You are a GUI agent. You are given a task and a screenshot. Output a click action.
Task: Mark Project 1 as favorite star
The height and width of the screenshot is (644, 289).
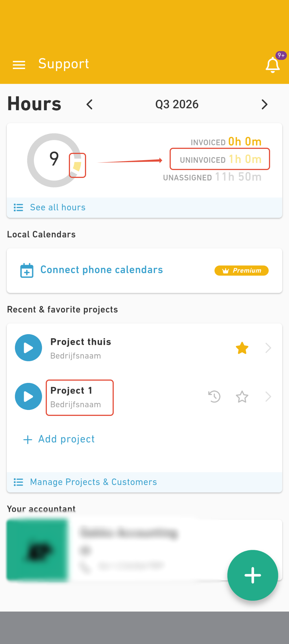tap(242, 397)
